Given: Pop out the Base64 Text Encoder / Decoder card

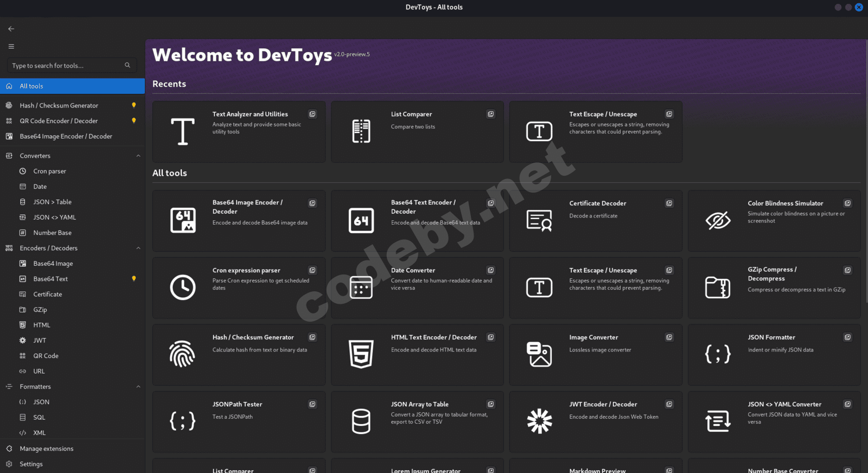Looking at the screenshot, I should click(x=491, y=203).
